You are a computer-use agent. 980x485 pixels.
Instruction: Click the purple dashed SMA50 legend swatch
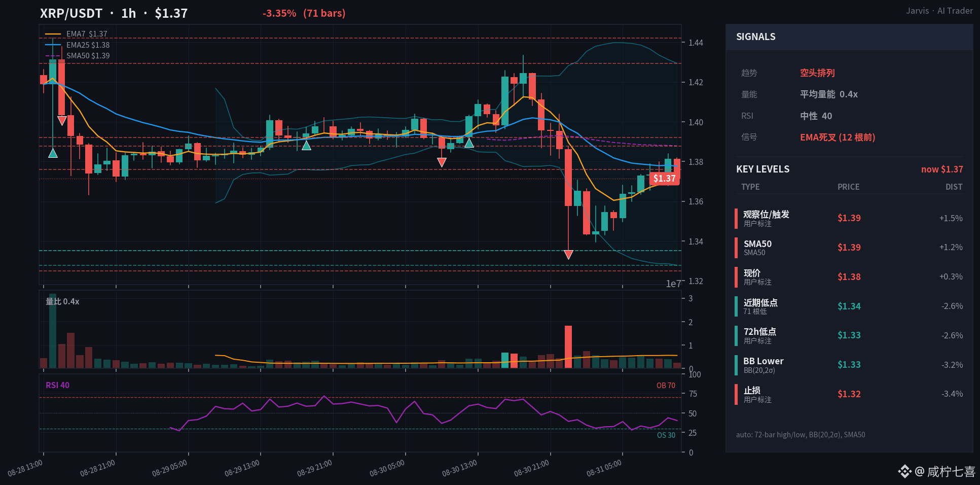53,56
